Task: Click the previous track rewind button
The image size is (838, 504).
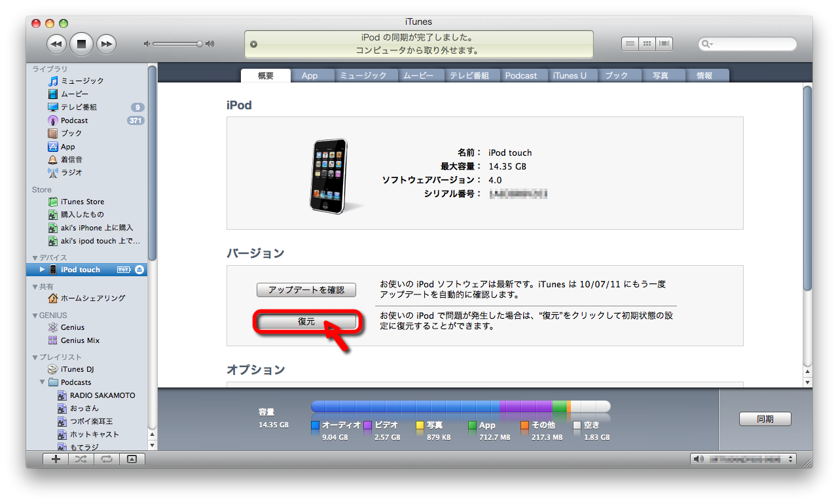Action: click(x=57, y=44)
